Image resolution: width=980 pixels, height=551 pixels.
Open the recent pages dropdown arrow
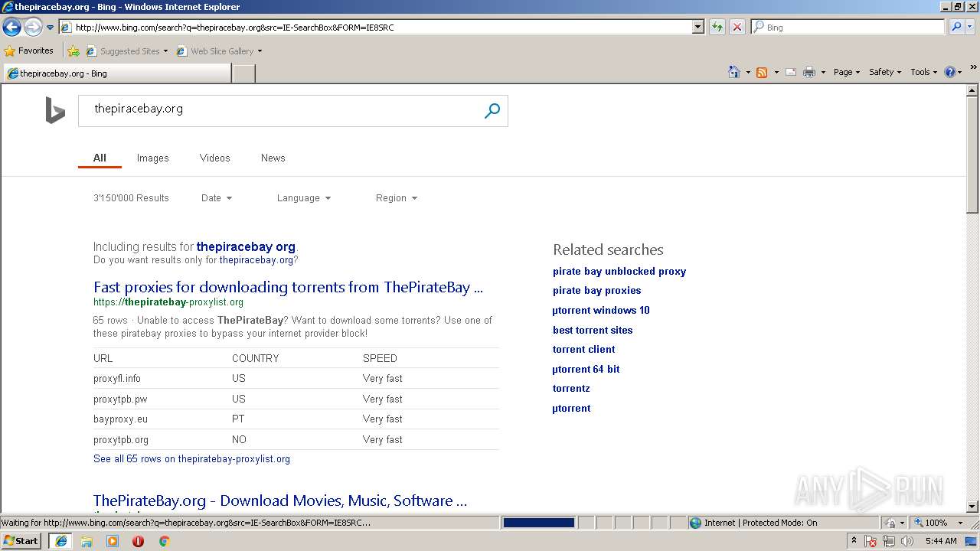[x=50, y=28]
